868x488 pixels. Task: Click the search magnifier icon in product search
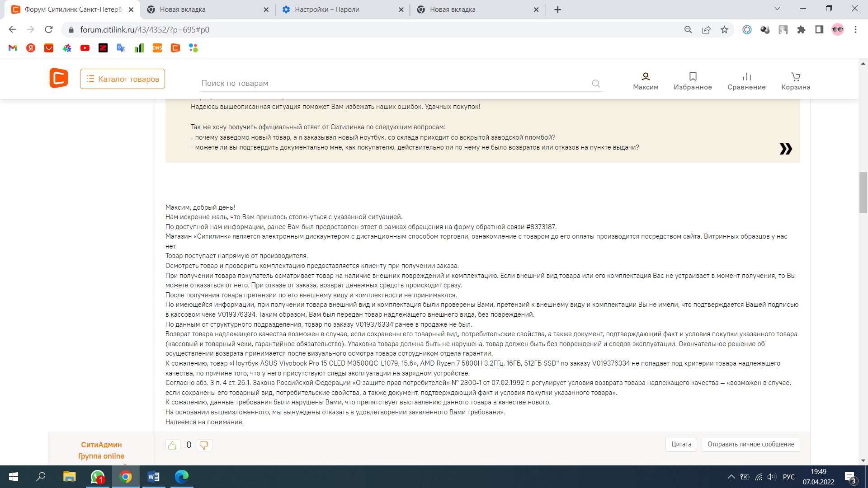596,84
